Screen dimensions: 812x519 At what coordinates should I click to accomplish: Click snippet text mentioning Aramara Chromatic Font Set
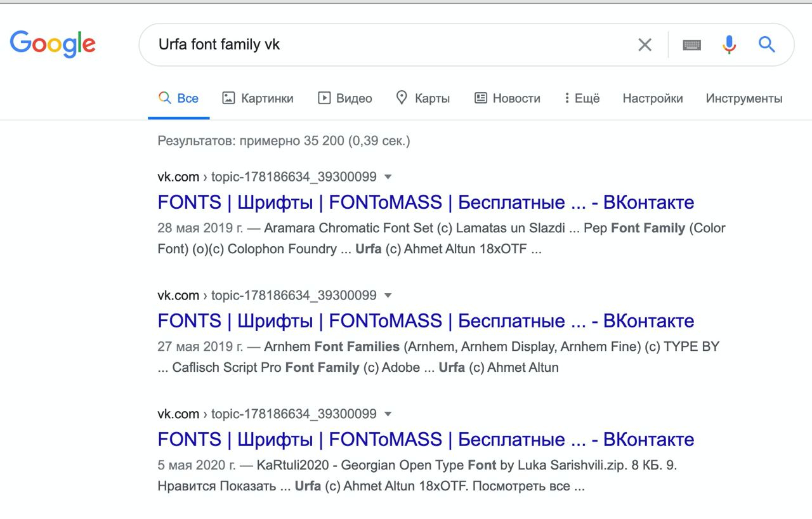click(442, 239)
